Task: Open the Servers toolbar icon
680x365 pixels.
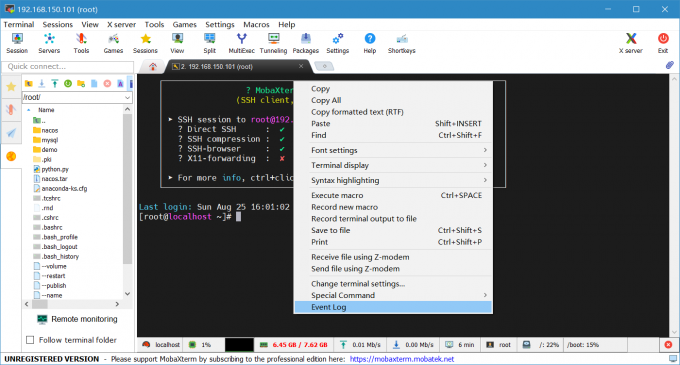Action: point(49,43)
